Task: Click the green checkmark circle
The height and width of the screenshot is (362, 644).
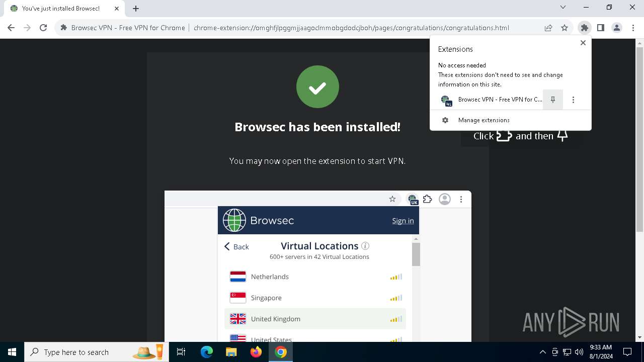Action: coord(317,86)
